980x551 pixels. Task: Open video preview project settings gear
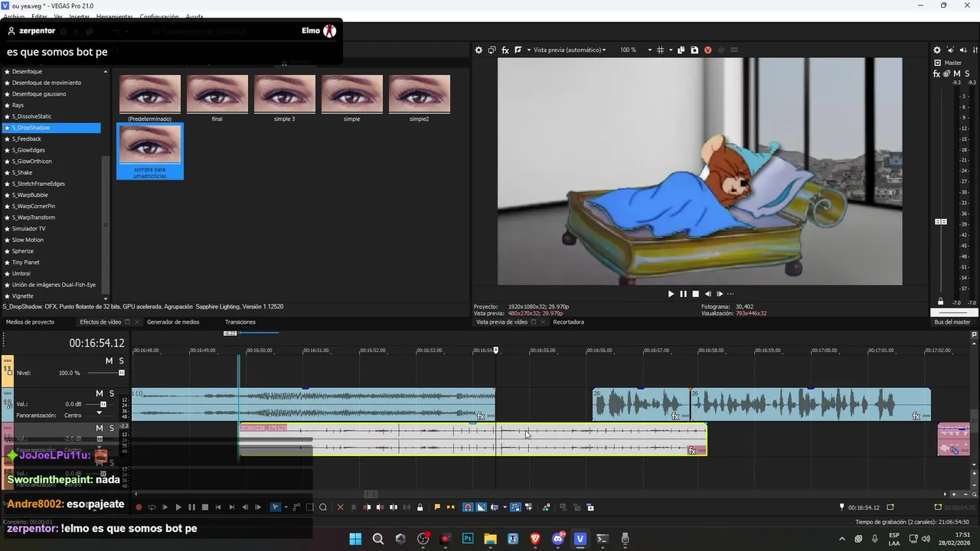tap(479, 50)
